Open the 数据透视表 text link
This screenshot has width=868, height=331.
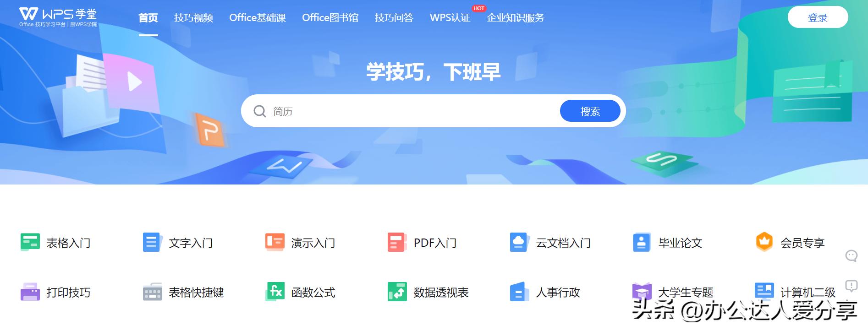coord(441,293)
